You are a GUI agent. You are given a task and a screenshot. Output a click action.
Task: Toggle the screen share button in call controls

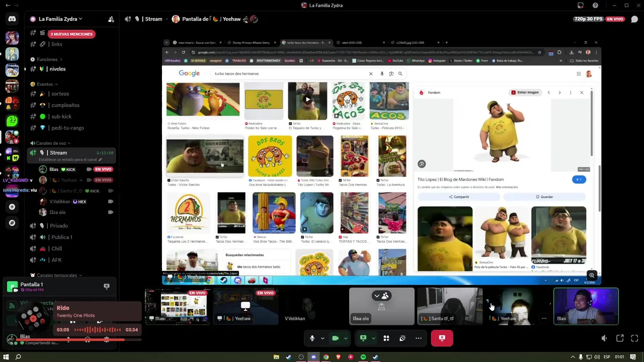click(363, 338)
